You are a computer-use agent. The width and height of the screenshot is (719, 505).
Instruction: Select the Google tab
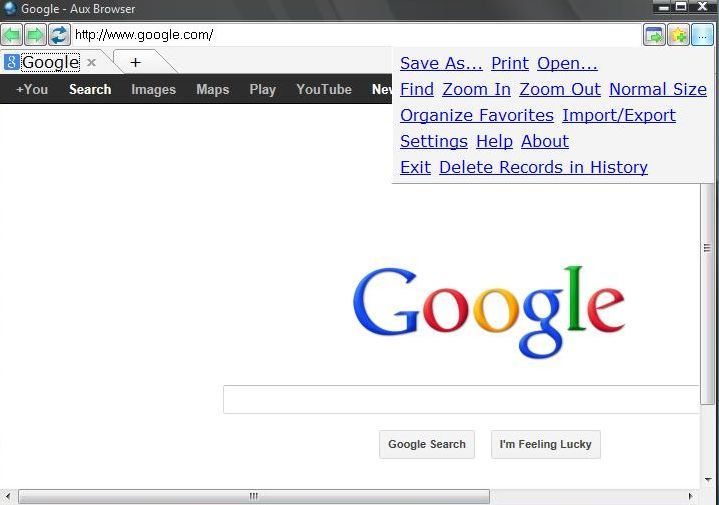pos(50,62)
